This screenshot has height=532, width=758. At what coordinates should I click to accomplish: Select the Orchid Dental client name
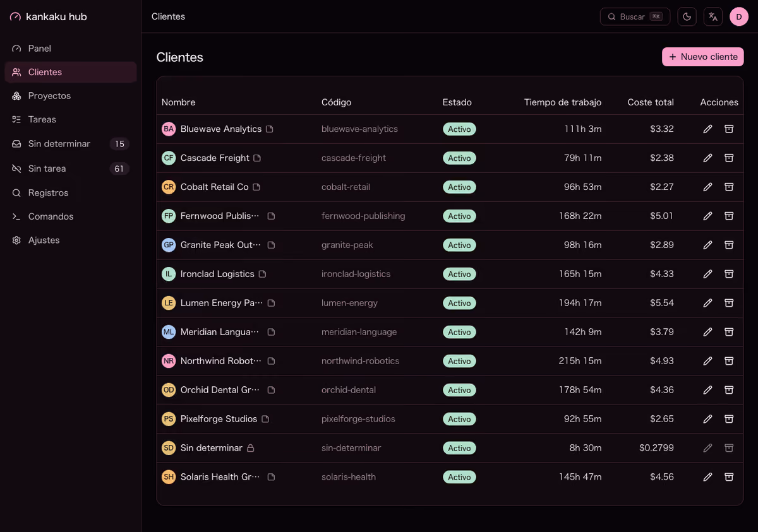(x=220, y=390)
